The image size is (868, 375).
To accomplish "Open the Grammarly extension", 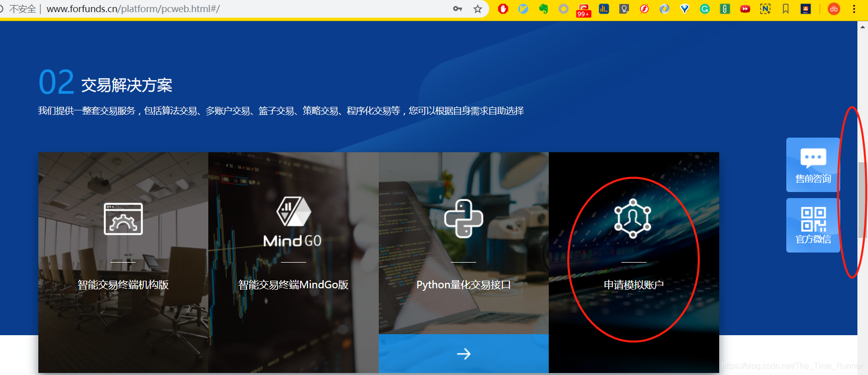I will [705, 9].
